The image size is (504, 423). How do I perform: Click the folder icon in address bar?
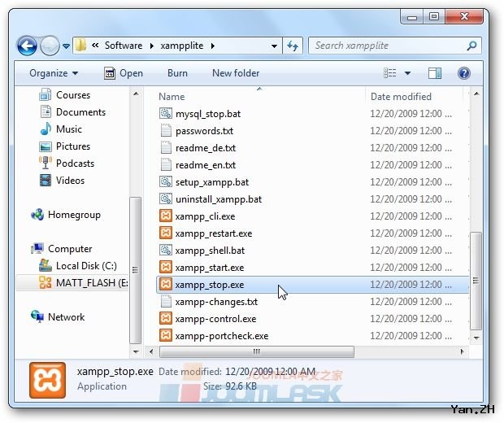[80, 46]
